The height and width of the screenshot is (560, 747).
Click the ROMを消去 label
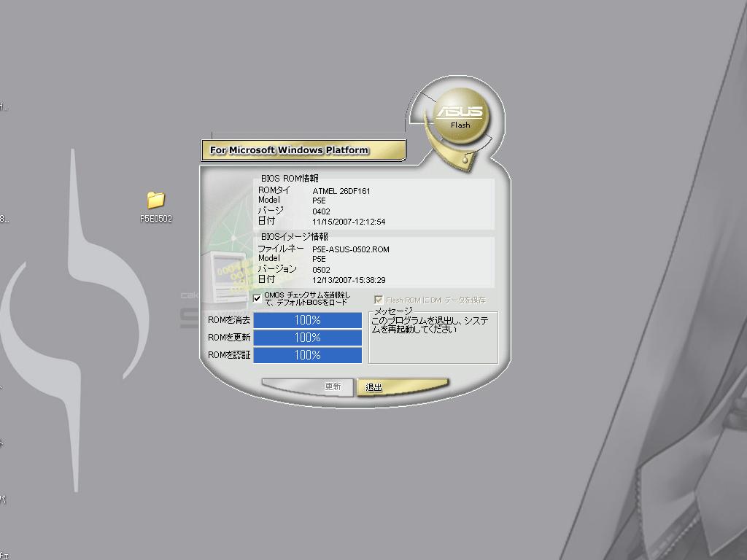coord(228,320)
